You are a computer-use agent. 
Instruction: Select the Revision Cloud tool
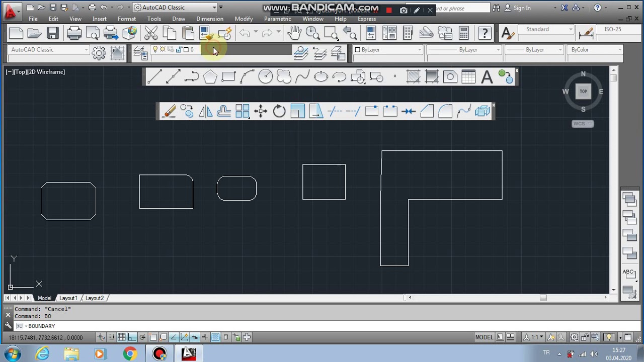(284, 77)
